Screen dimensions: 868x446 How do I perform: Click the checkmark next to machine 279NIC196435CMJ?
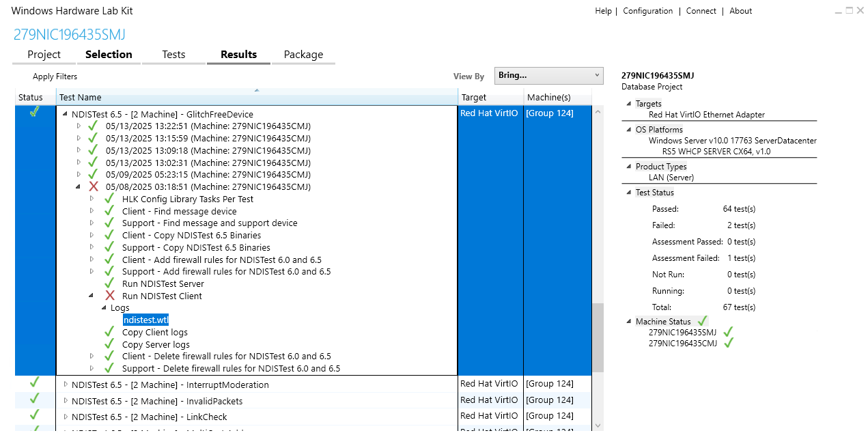pyautogui.click(x=728, y=343)
